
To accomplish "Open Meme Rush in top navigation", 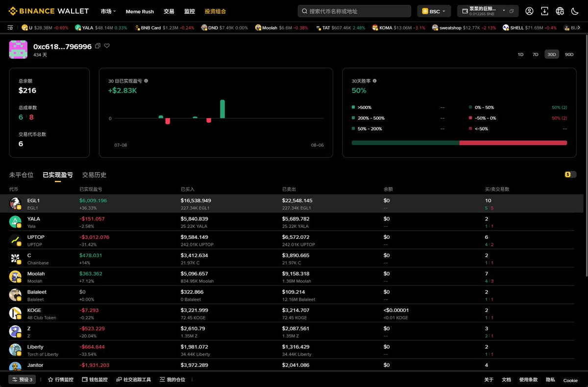I will [140, 11].
